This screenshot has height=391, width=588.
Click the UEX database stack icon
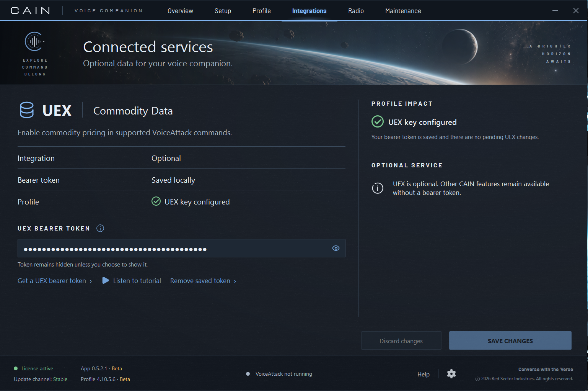point(27,110)
